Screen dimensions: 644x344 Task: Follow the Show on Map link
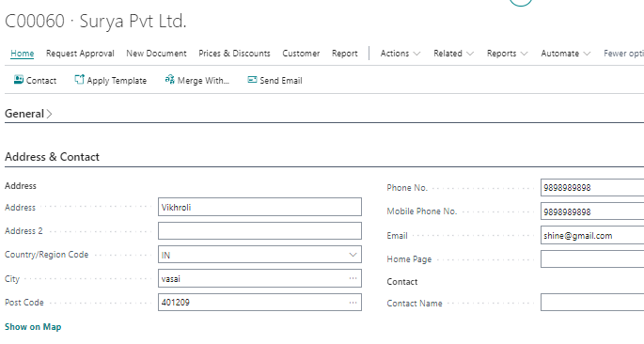pos(33,327)
